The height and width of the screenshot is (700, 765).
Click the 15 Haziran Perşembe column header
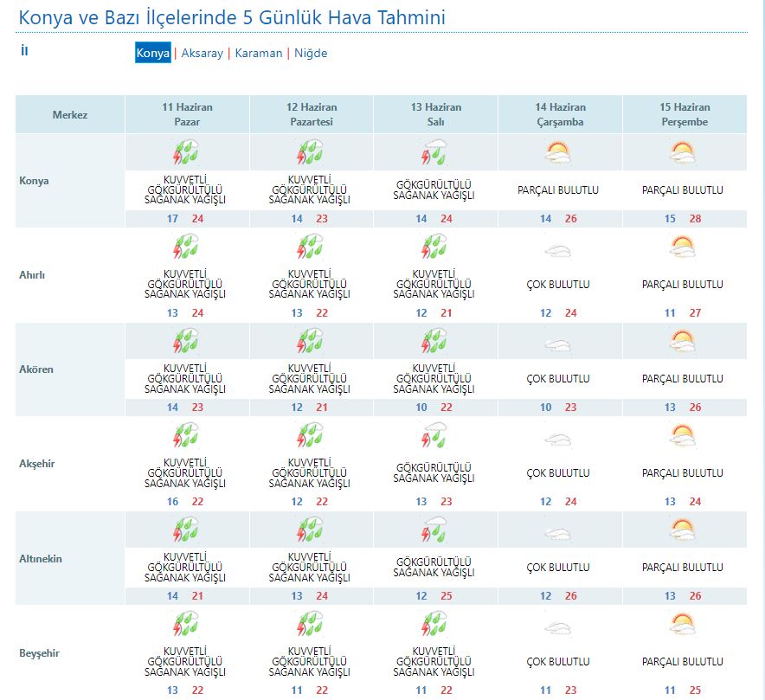pyautogui.click(x=684, y=114)
